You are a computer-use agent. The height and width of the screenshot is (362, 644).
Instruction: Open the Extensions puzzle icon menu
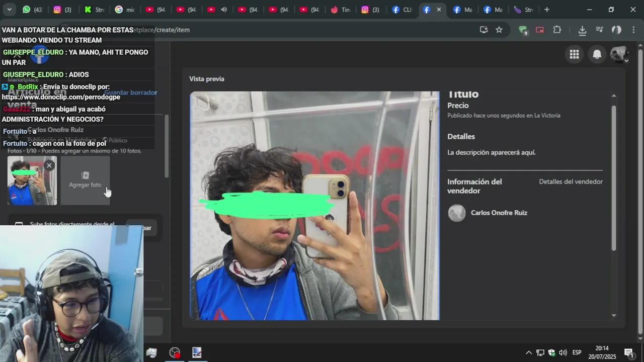tap(557, 30)
